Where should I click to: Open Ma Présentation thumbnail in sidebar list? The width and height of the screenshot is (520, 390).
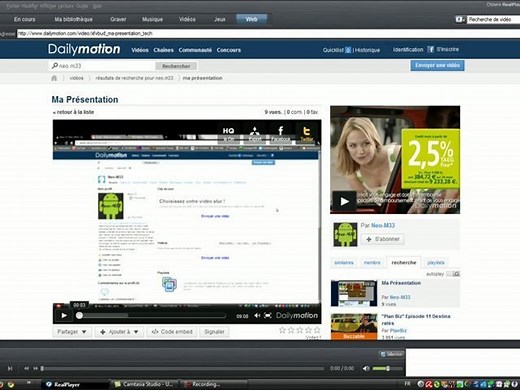pos(354,293)
